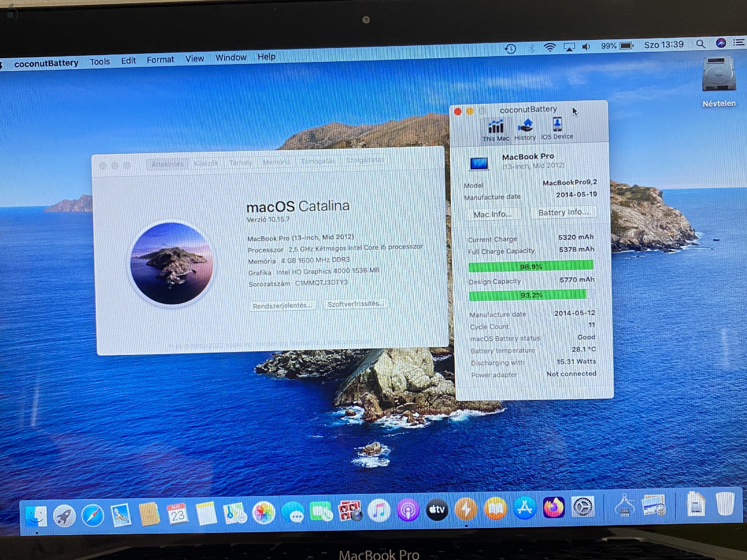747x560 pixels.
Task: Switch to the iOS Device view
Action: pyautogui.click(x=557, y=128)
